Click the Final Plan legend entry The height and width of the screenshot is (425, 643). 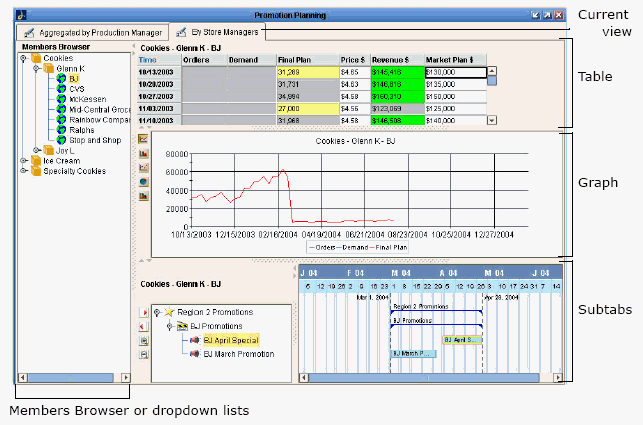click(389, 247)
